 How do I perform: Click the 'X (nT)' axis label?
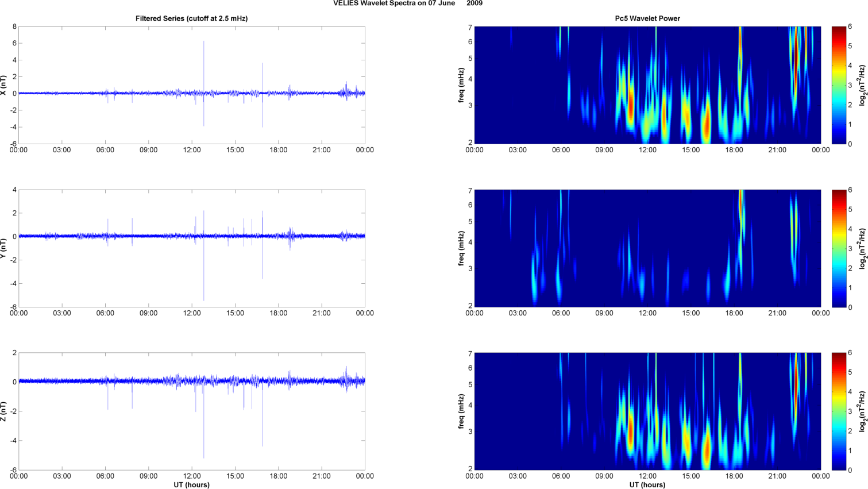3,85
